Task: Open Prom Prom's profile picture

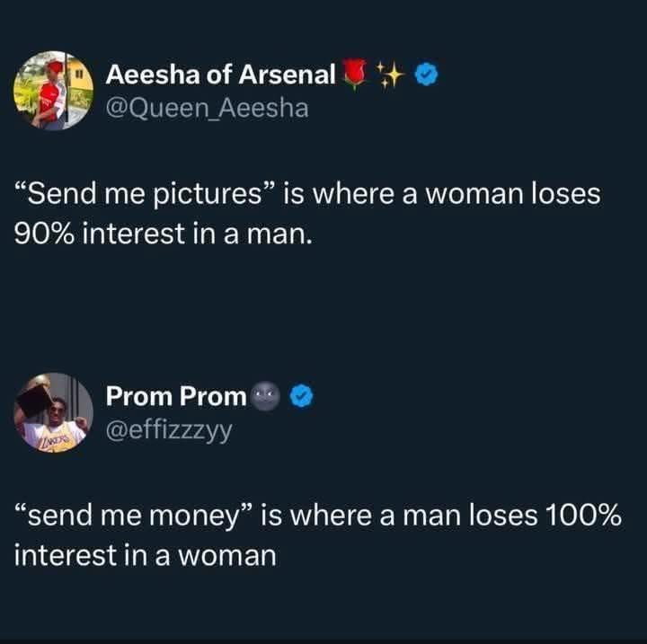Action: point(54,412)
